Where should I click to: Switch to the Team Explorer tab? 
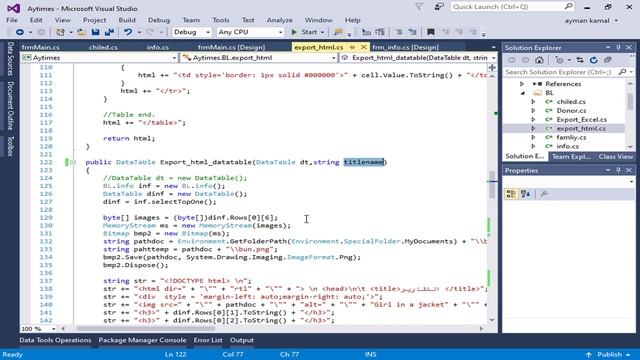coord(571,157)
